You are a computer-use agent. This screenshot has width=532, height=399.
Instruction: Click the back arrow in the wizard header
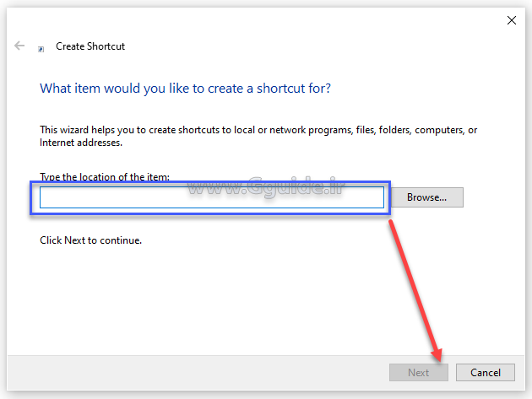point(19,46)
